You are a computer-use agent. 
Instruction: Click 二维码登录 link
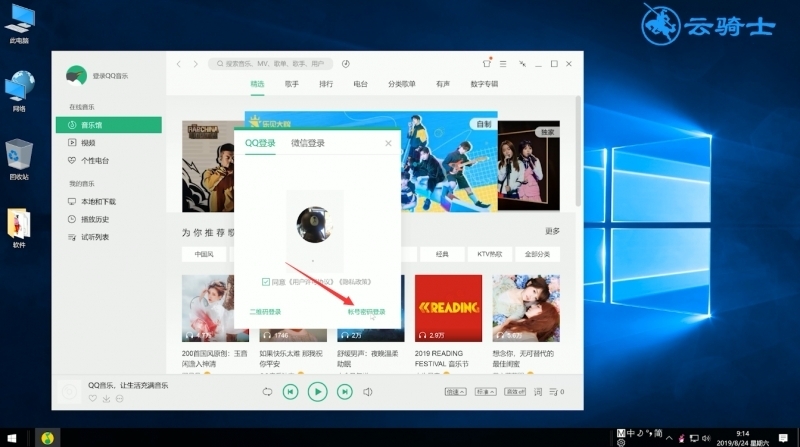point(265,312)
